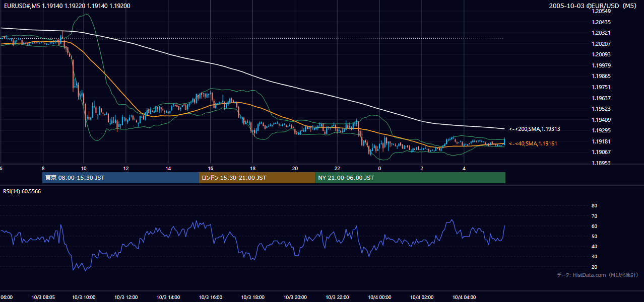Click price axis value 1.20093
644x302 pixels.
pyautogui.click(x=601, y=55)
